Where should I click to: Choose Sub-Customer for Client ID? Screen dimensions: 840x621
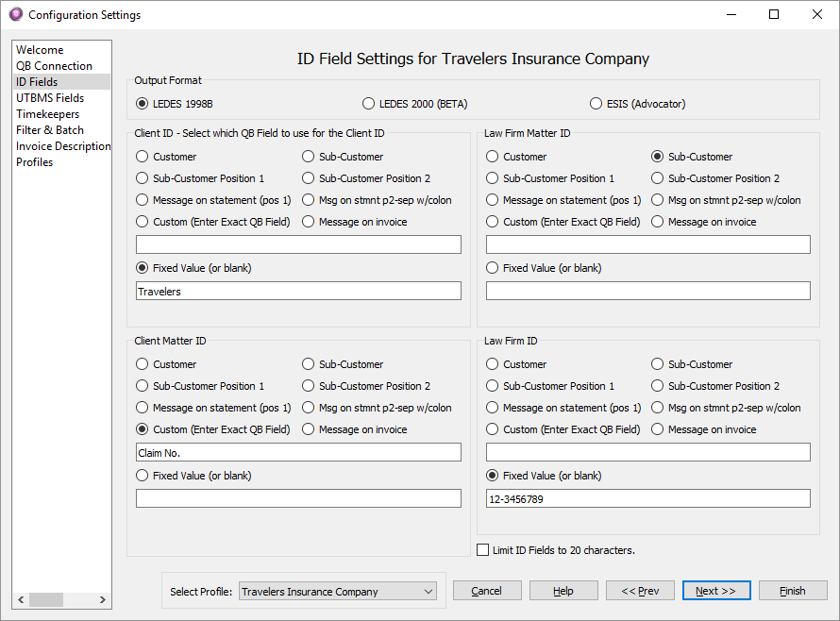tap(343, 157)
